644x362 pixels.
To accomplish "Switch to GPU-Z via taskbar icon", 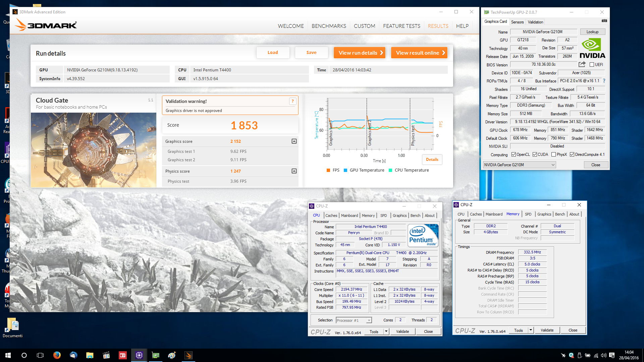I will click(156, 355).
